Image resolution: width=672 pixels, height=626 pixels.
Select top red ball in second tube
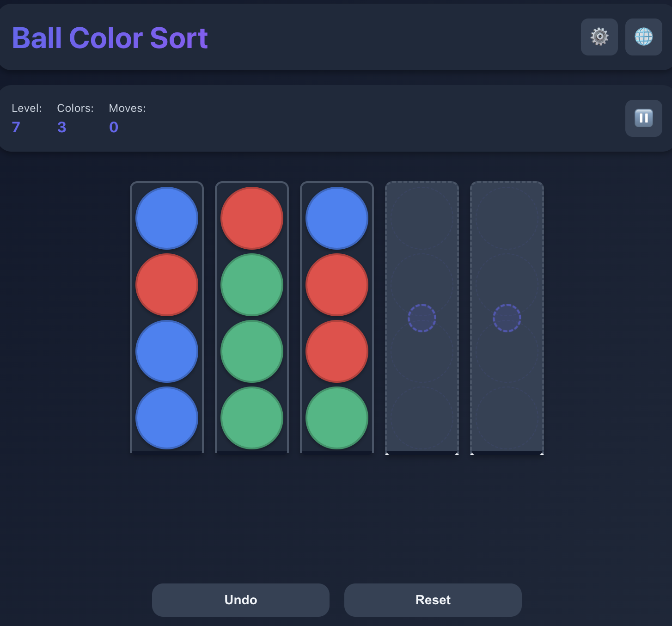[x=252, y=218]
